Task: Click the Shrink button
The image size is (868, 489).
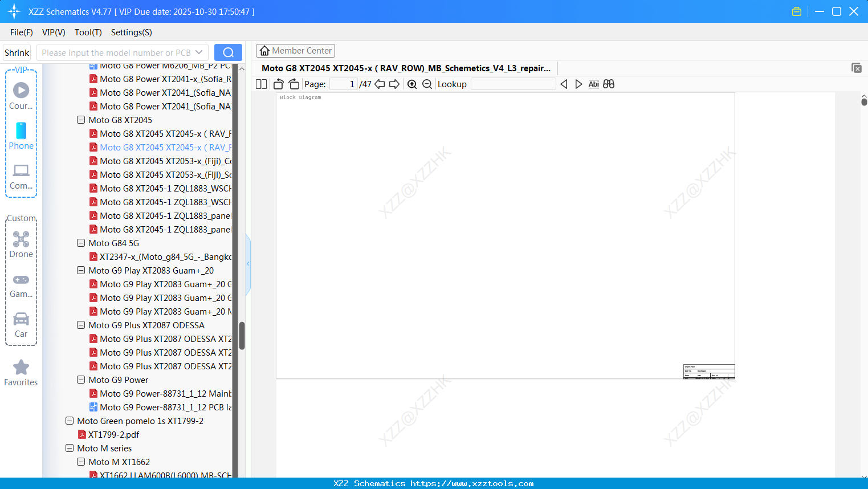Action: tap(17, 52)
